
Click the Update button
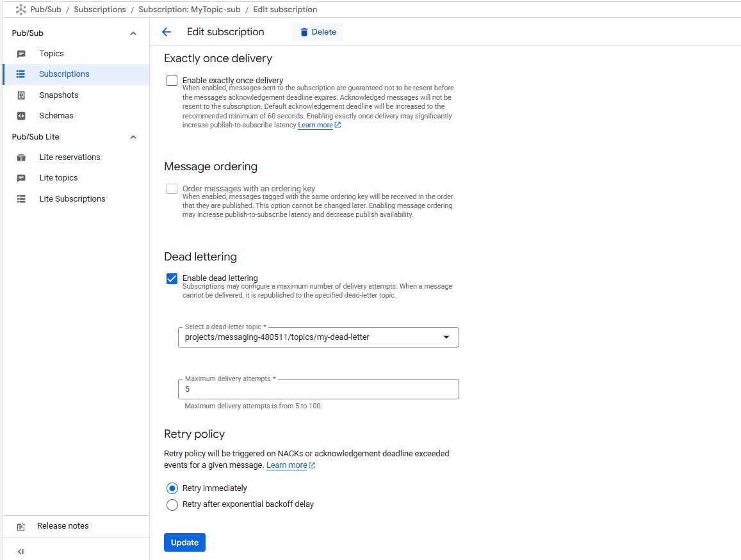(x=184, y=542)
